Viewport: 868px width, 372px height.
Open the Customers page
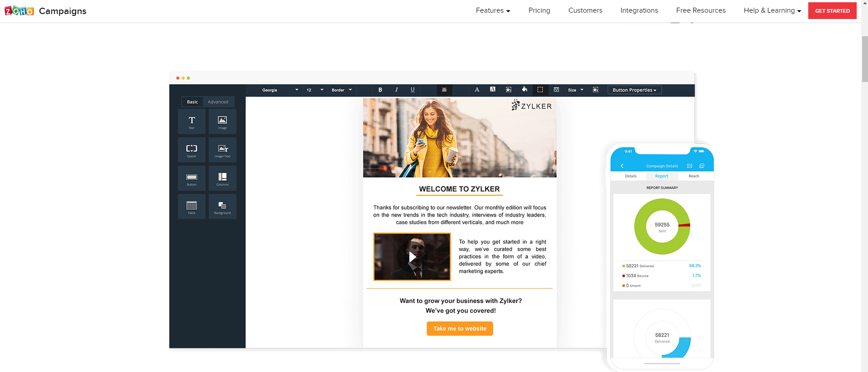[585, 10]
